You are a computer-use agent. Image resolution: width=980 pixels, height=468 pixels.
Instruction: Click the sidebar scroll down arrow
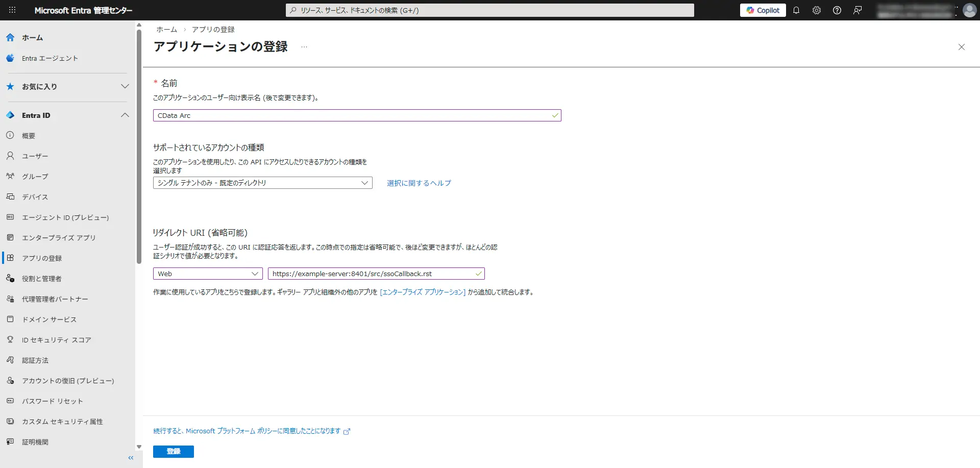tap(139, 447)
